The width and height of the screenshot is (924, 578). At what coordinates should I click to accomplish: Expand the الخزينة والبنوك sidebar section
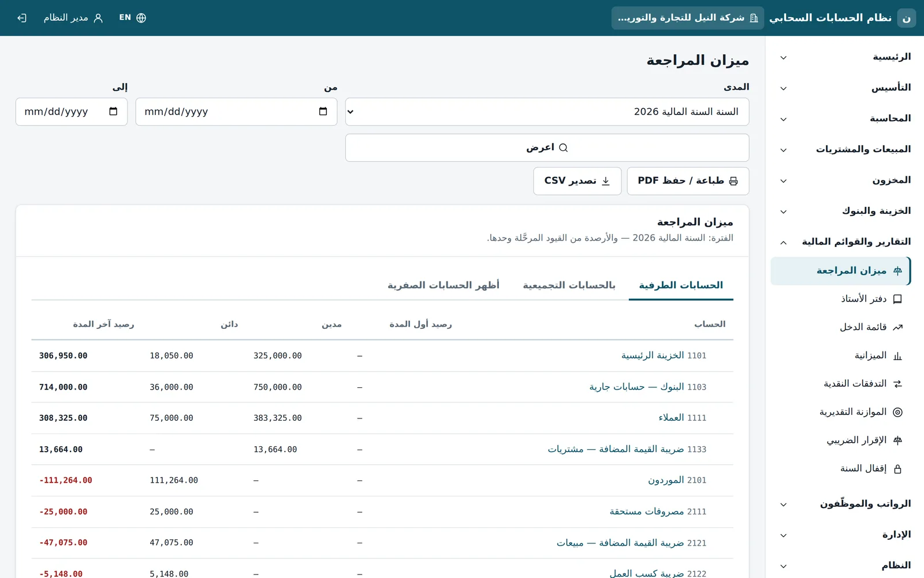pyautogui.click(x=845, y=211)
